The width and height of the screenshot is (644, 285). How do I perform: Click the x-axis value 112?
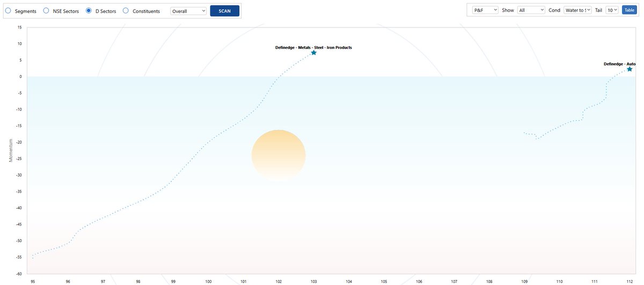click(x=630, y=281)
